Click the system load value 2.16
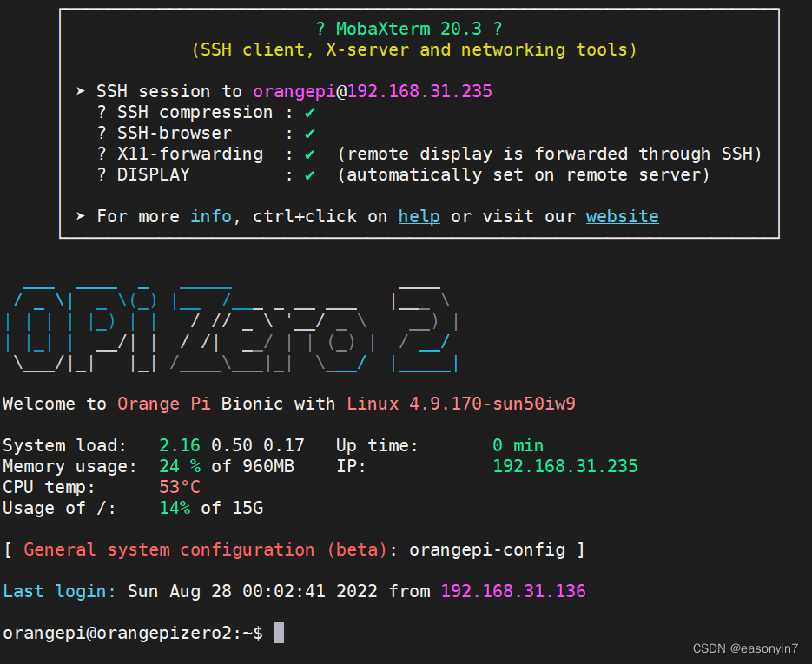The height and width of the screenshot is (664, 812). click(x=179, y=445)
